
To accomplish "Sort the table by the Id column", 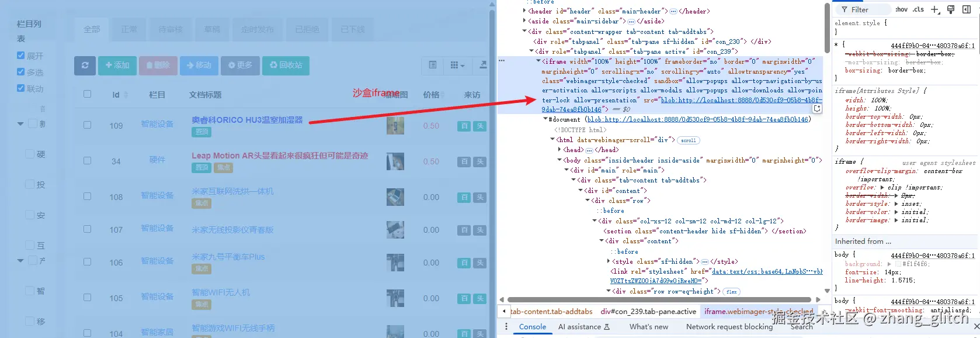I will [x=119, y=95].
